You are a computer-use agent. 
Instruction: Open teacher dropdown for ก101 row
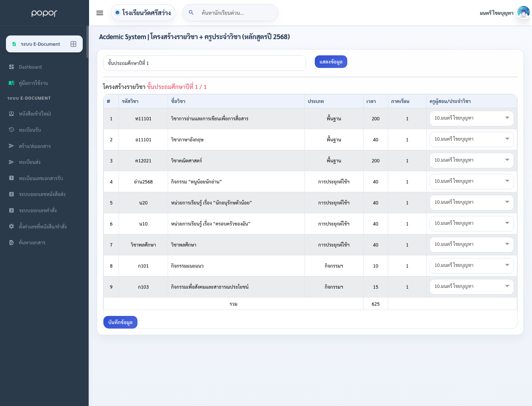(x=471, y=266)
